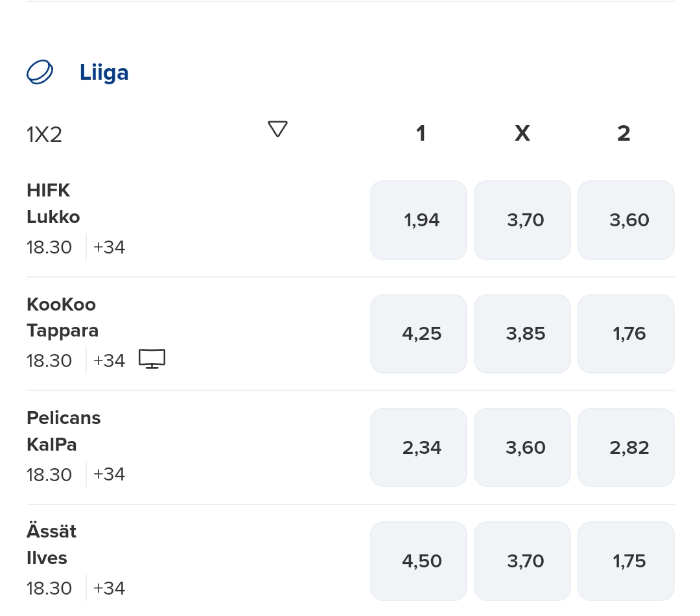Open the HIFK vs Lukko match page

coord(53,204)
